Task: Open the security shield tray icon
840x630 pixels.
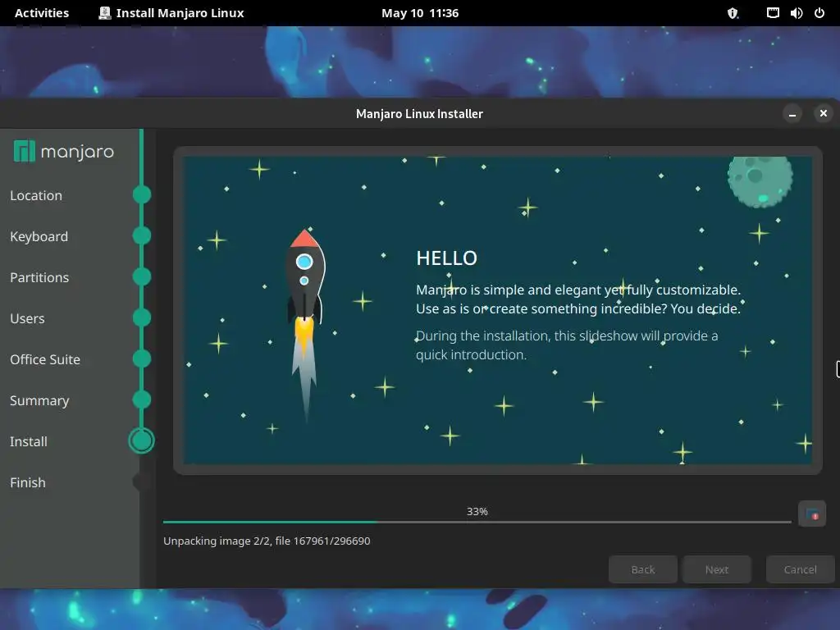Action: (x=733, y=13)
